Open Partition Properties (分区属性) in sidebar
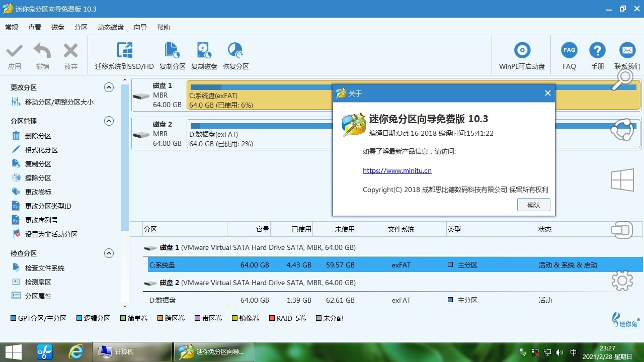This screenshot has height=362, width=644. pyautogui.click(x=31, y=296)
